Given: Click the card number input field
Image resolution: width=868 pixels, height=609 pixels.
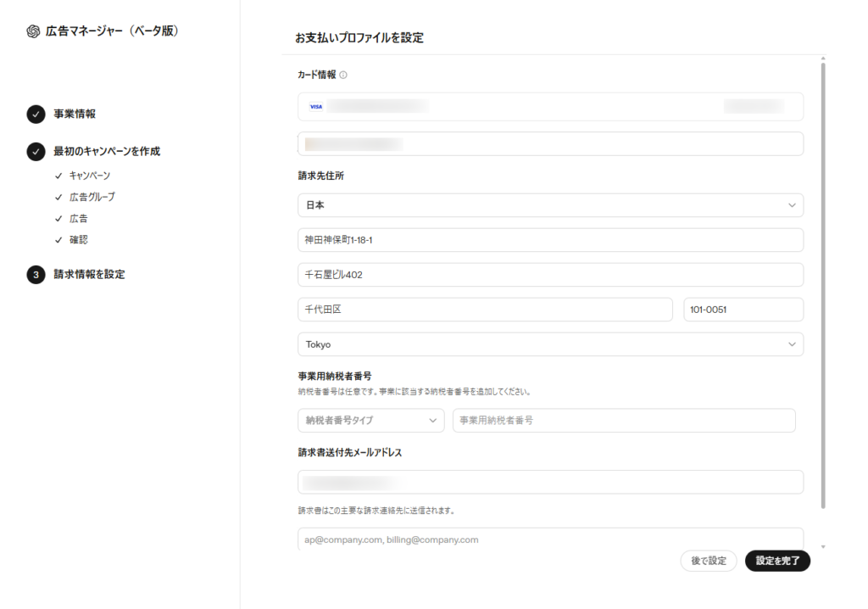Looking at the screenshot, I should [550, 106].
